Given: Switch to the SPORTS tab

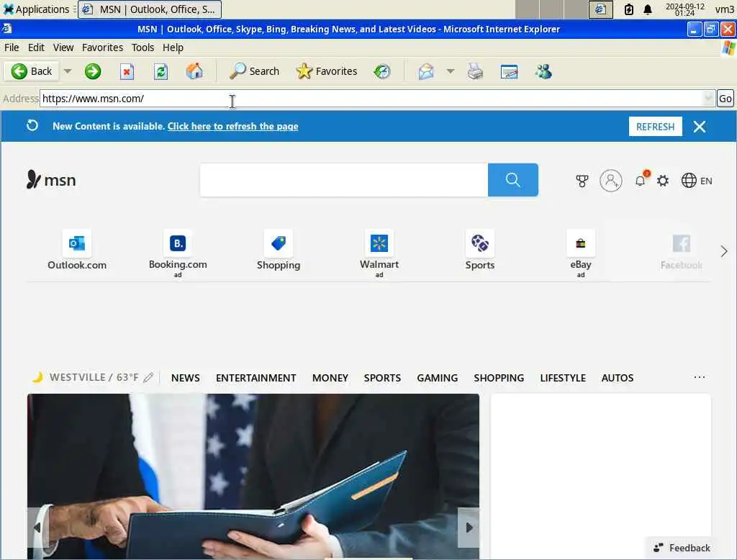Looking at the screenshot, I should coord(383,378).
